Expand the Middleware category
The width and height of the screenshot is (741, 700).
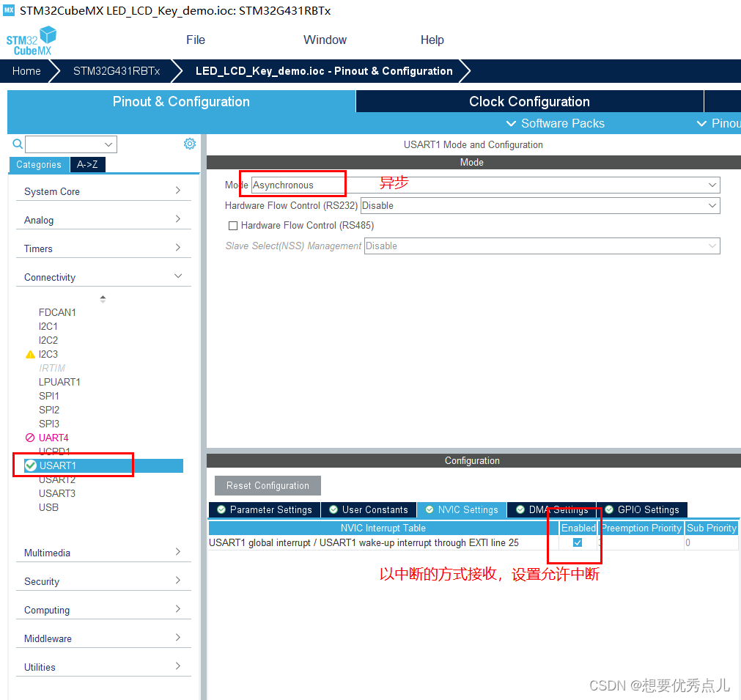[x=103, y=638]
